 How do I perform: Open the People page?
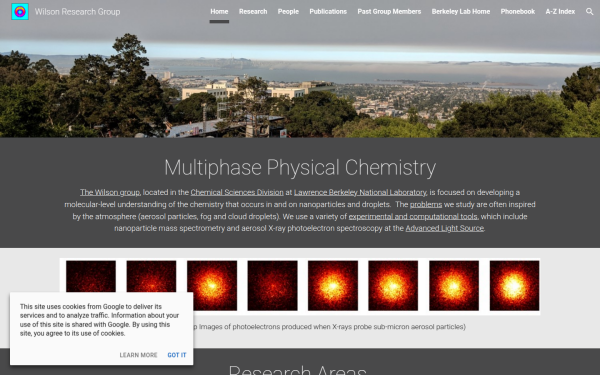click(x=288, y=11)
